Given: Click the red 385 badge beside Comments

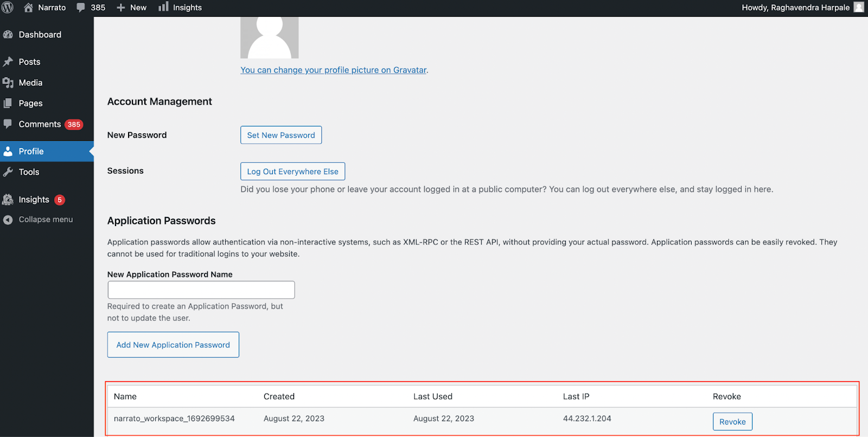Looking at the screenshot, I should point(74,125).
